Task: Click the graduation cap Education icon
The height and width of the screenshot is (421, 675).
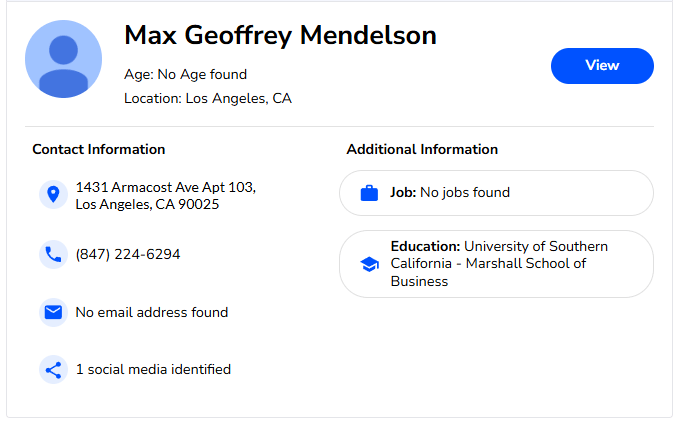Action: (369, 265)
